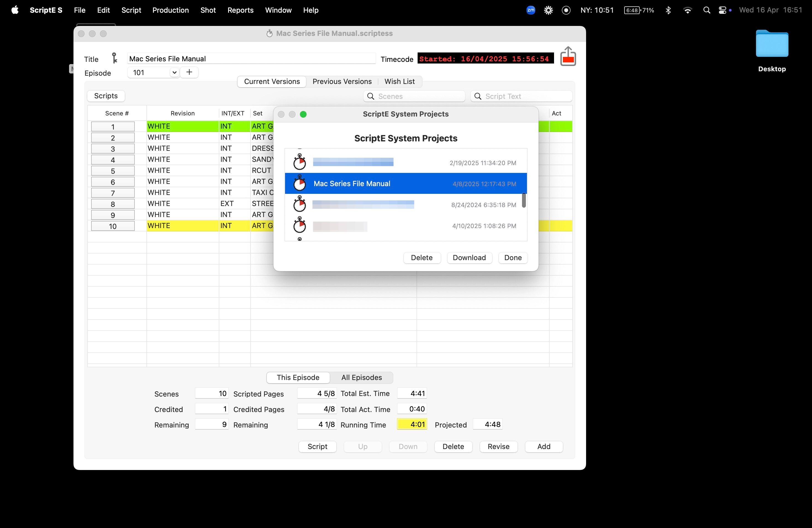The image size is (812, 528).
Task: Click the key icon beside Title
Action: click(x=115, y=58)
